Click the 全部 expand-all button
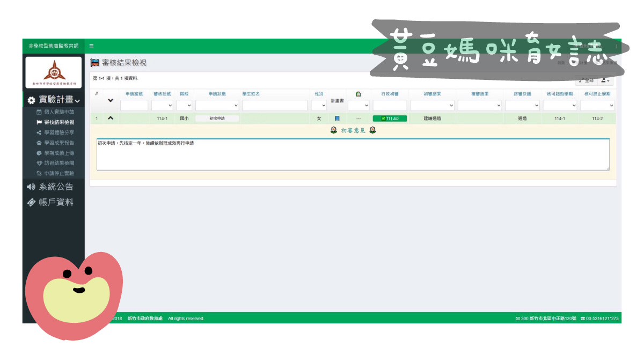644x362 pixels. (x=586, y=80)
